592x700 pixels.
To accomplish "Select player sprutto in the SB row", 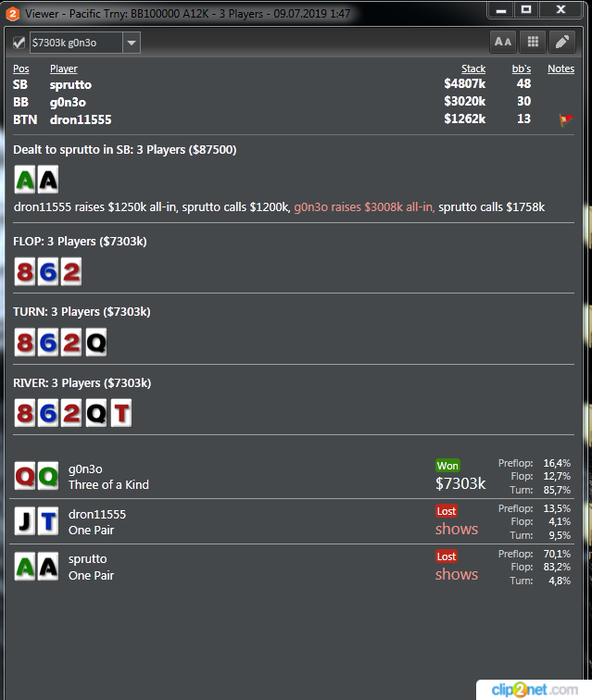I will coord(71,85).
